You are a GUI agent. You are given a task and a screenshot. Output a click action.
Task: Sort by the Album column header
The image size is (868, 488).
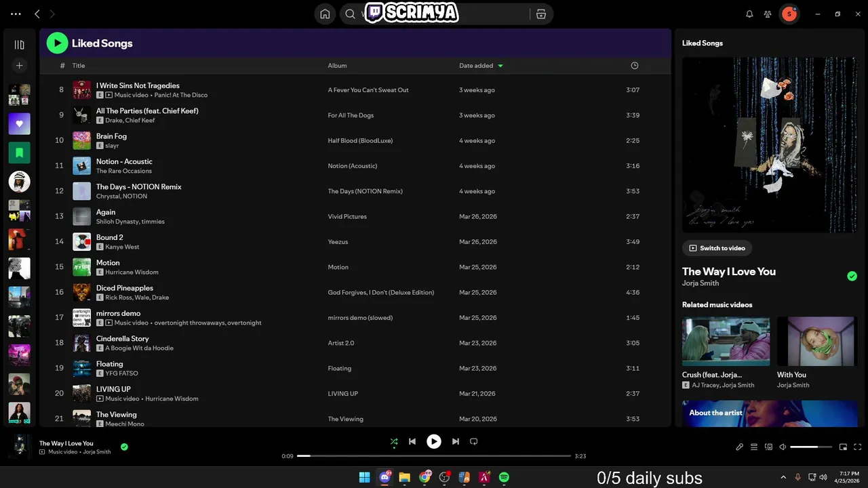(x=337, y=66)
